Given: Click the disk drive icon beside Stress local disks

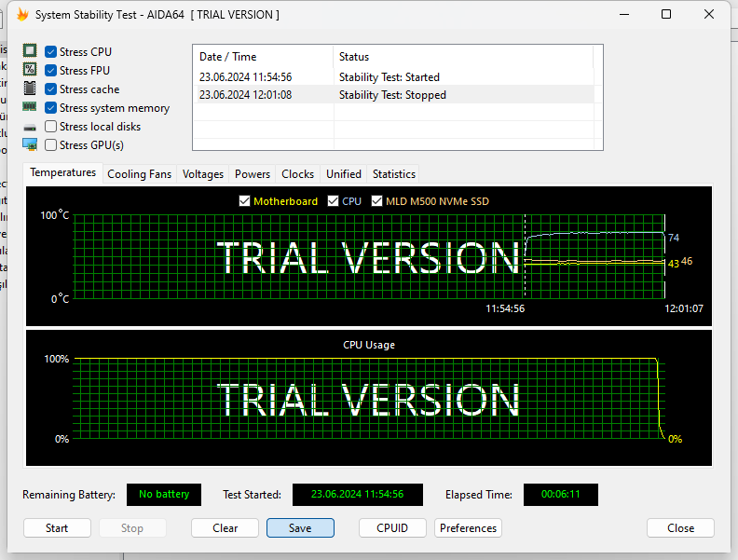Looking at the screenshot, I should click(30, 128).
